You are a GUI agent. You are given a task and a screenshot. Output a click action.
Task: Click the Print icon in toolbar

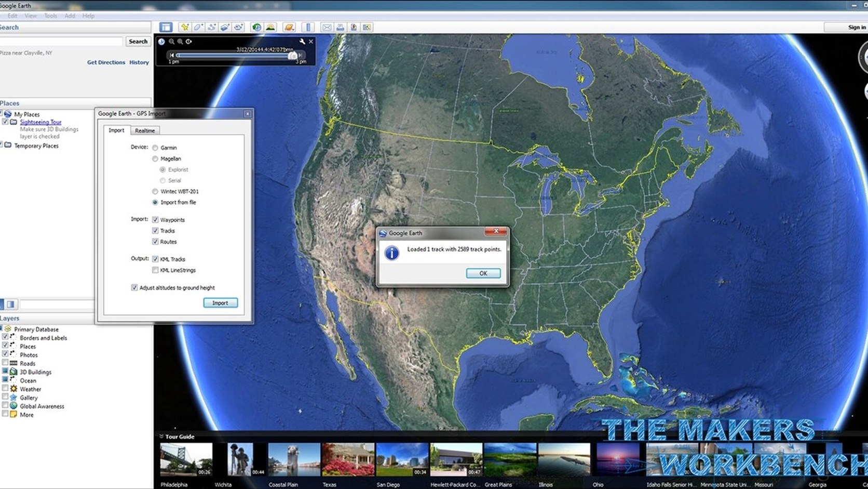(340, 27)
